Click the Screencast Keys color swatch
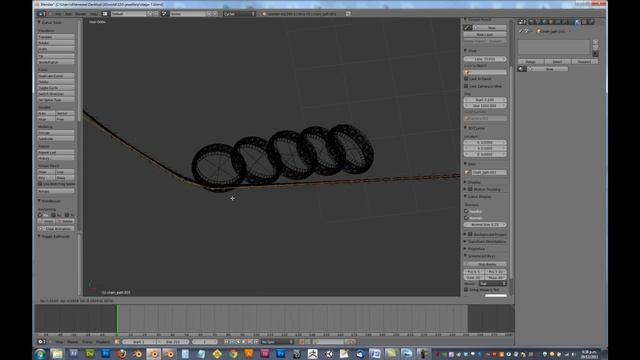Viewport: 640px width, 360px height. point(496,296)
